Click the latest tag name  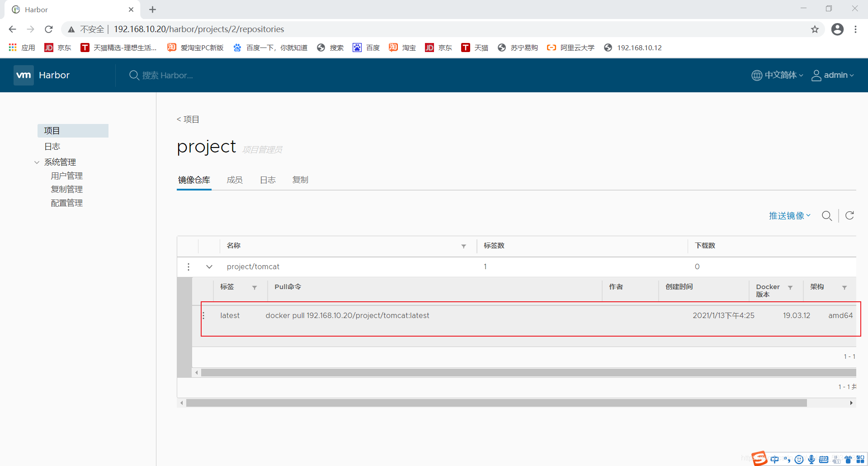coord(230,316)
